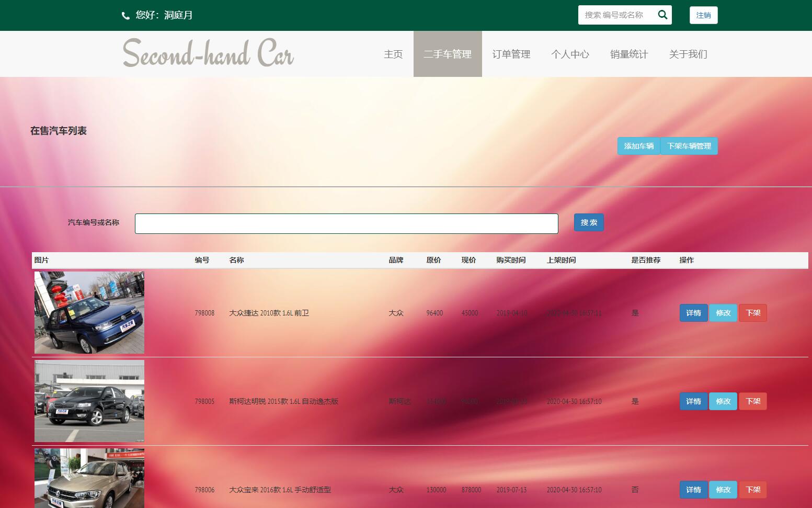Edit car 798005 with 修改
Screen dimensions: 812x508
click(x=723, y=401)
